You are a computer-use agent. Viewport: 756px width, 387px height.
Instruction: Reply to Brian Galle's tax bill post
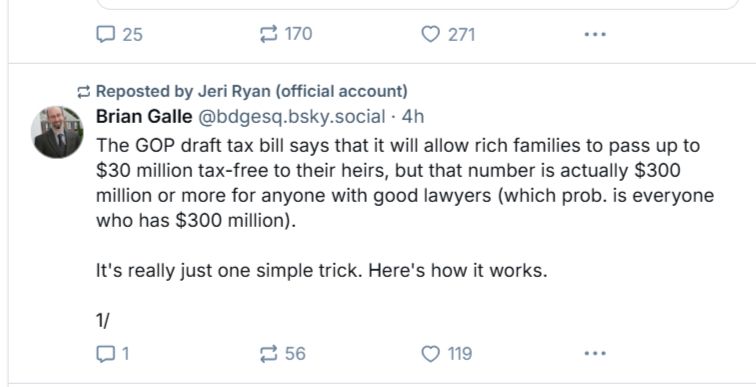click(113, 354)
